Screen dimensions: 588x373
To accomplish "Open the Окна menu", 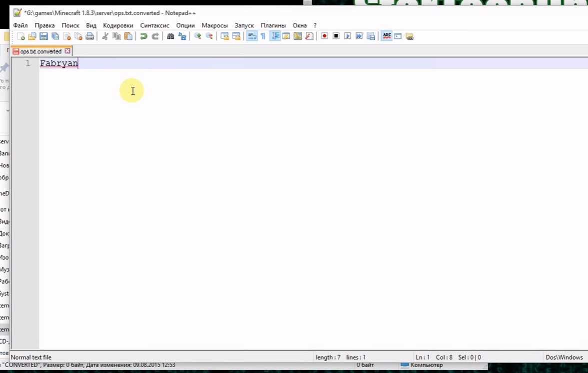I will click(300, 25).
